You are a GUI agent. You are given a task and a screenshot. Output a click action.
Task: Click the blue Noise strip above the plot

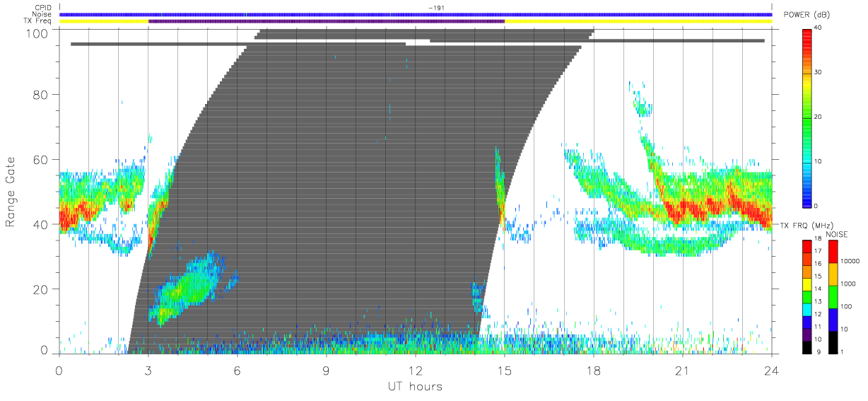coord(416,14)
